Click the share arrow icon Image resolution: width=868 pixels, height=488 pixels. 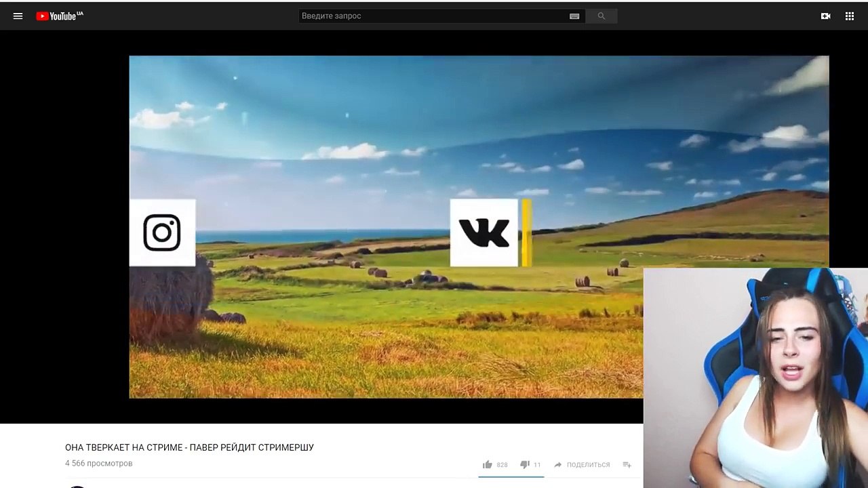pos(558,465)
